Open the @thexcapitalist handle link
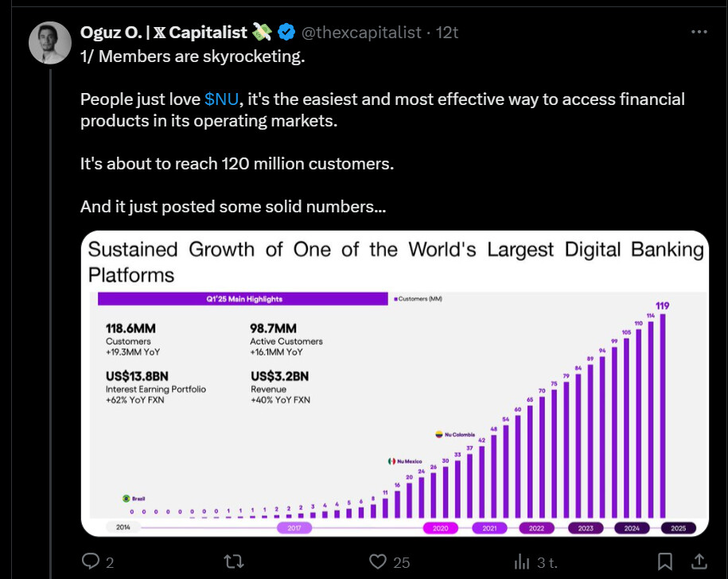The height and width of the screenshot is (579, 728). (x=361, y=32)
